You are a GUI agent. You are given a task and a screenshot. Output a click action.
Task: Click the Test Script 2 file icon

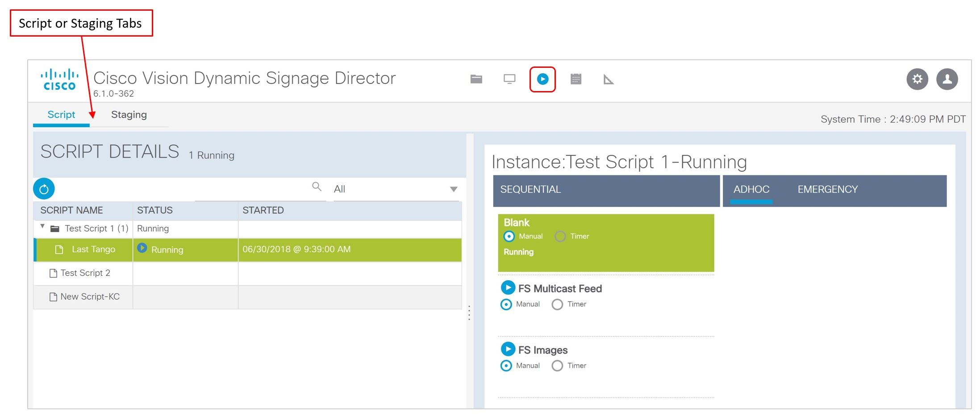(53, 273)
